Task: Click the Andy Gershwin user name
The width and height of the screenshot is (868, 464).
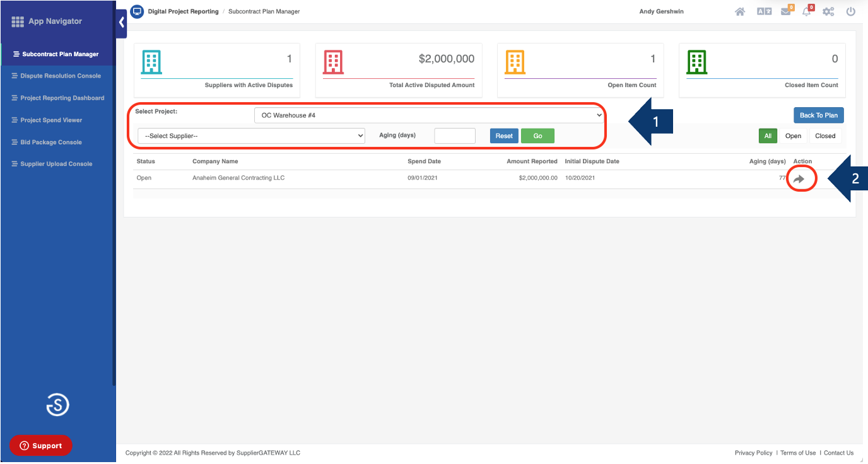Action: [661, 11]
